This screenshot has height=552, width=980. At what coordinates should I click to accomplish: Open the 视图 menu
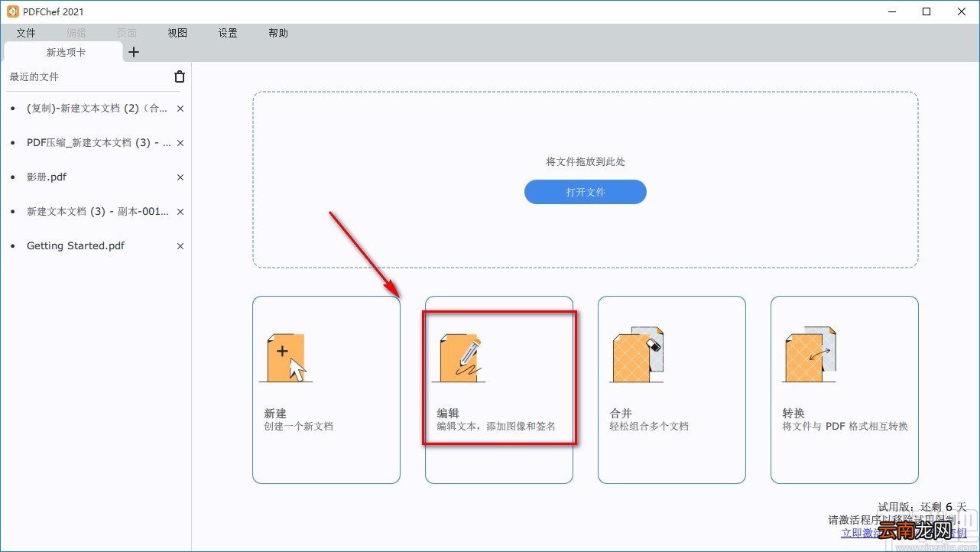[177, 34]
